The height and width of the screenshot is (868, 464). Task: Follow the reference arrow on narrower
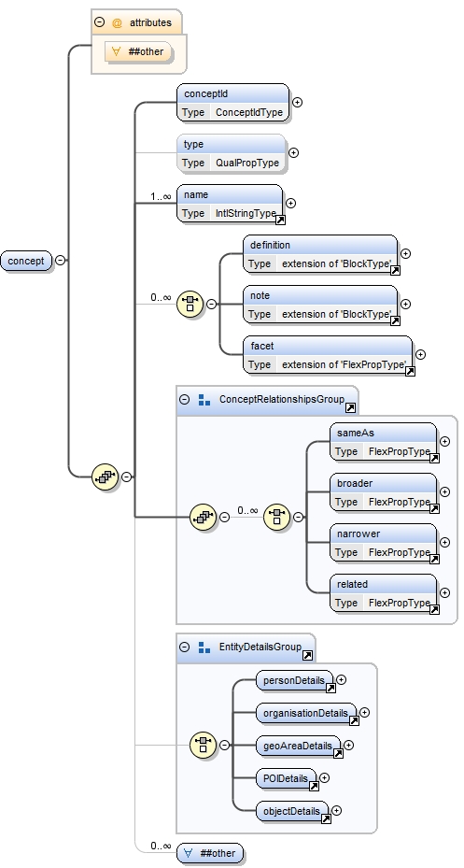[435, 559]
